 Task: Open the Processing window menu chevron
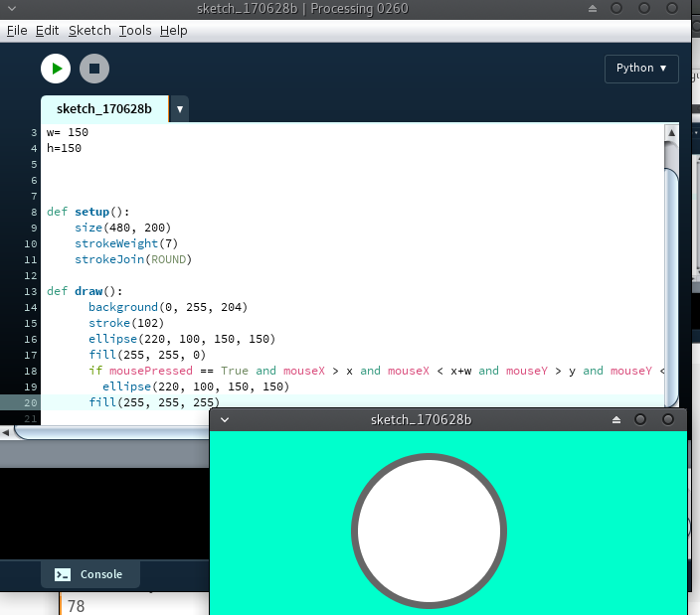click(x=12, y=9)
